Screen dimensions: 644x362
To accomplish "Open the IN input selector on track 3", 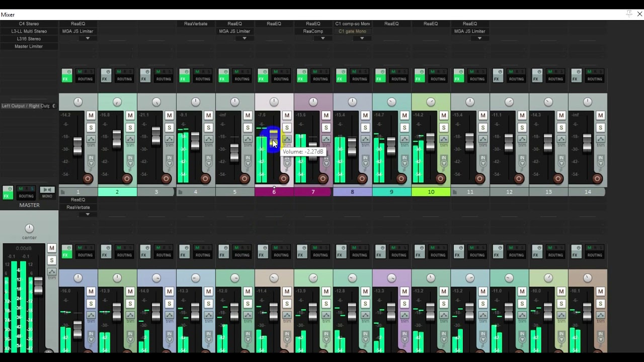I will [x=169, y=160].
